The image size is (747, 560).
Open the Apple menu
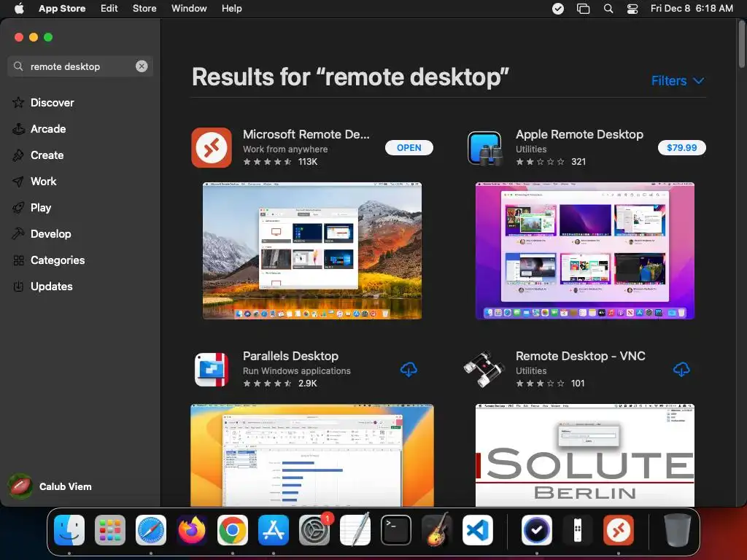[19, 9]
